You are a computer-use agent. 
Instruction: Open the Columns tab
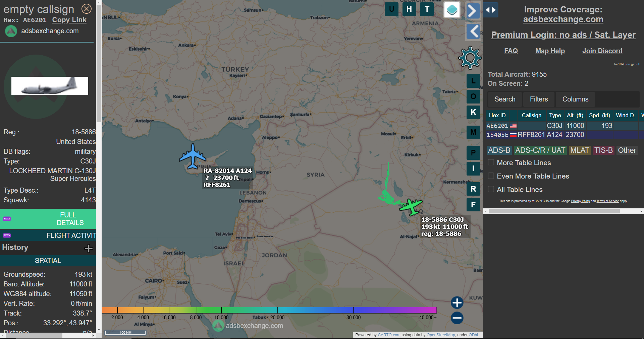click(x=575, y=99)
